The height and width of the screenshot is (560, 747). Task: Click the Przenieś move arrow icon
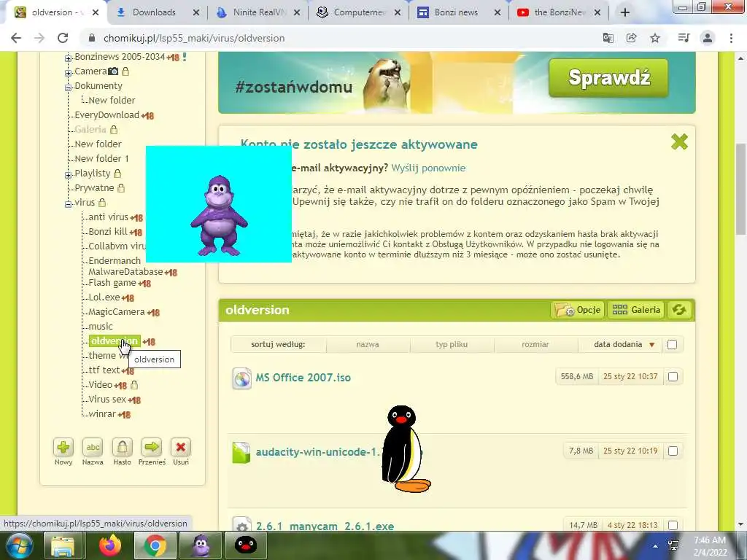(152, 447)
